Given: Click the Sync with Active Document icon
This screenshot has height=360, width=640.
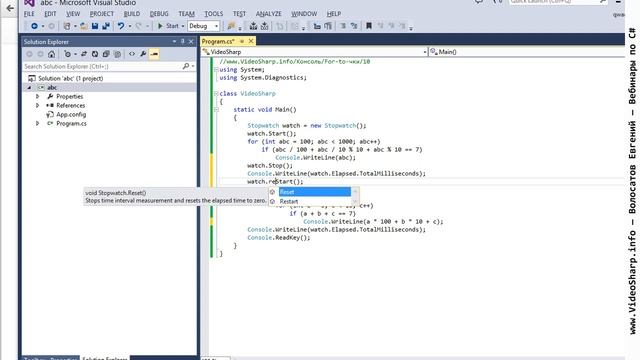Looking at the screenshot, I should [84, 54].
